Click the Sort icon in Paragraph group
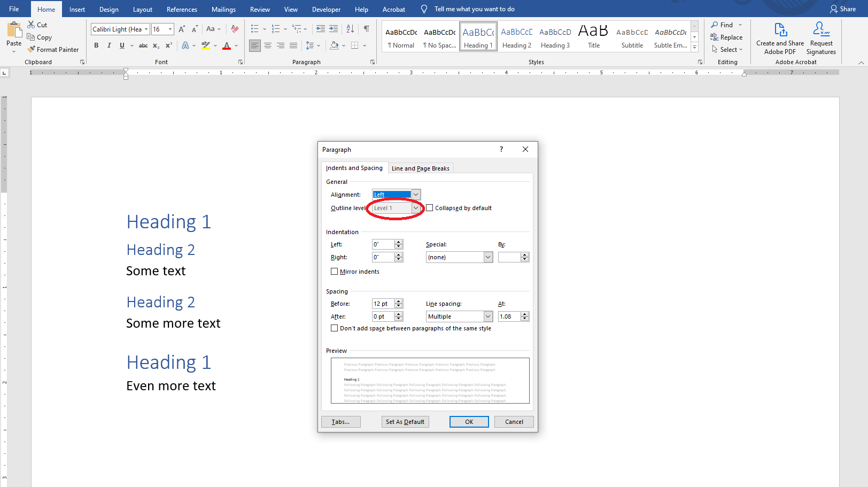 click(x=350, y=29)
